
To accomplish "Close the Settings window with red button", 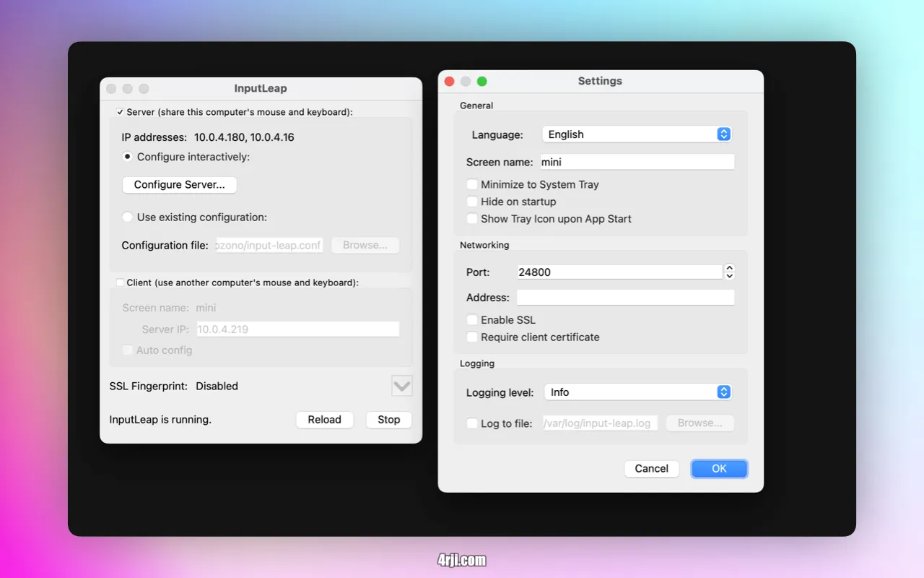I will [x=449, y=82].
